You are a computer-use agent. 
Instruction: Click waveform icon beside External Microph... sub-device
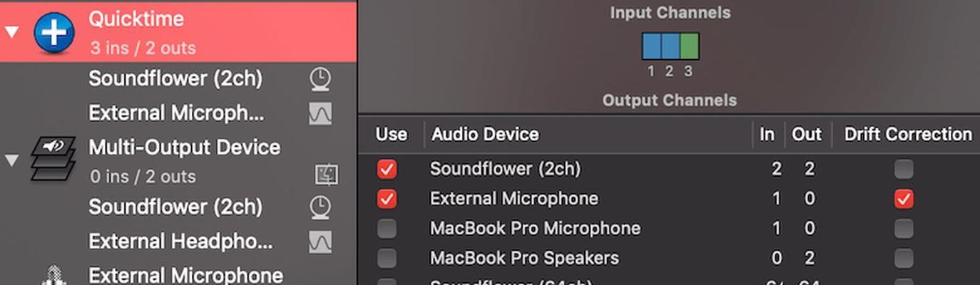(320, 114)
